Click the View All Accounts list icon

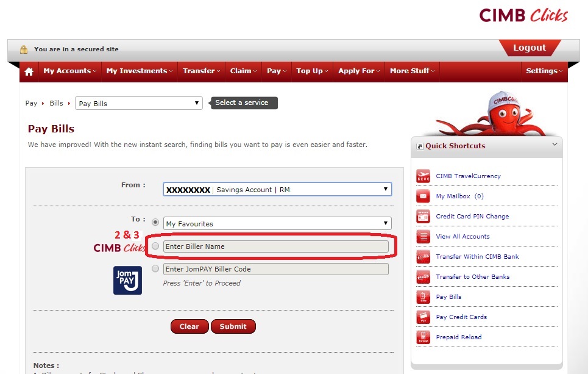coord(423,237)
